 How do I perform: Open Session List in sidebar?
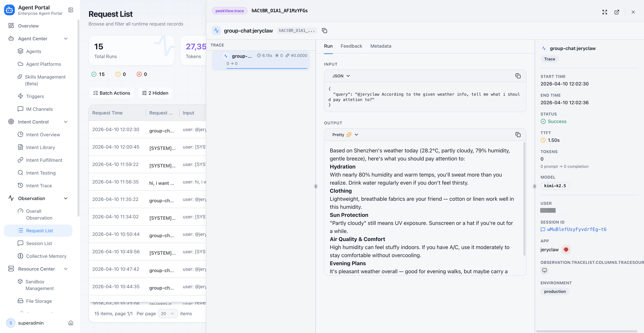39,243
